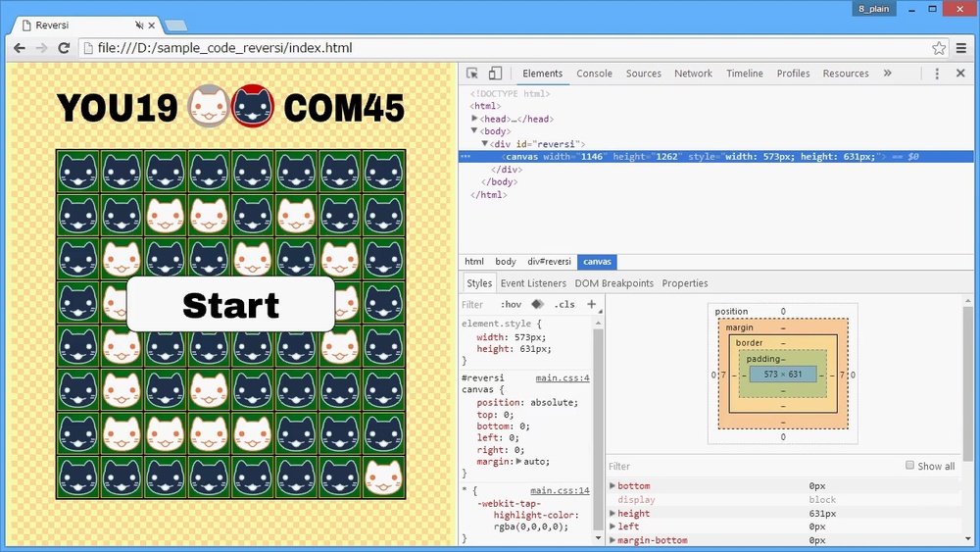Show more DevTools tabs chevron
The height and width of the screenshot is (552, 980).
(888, 74)
